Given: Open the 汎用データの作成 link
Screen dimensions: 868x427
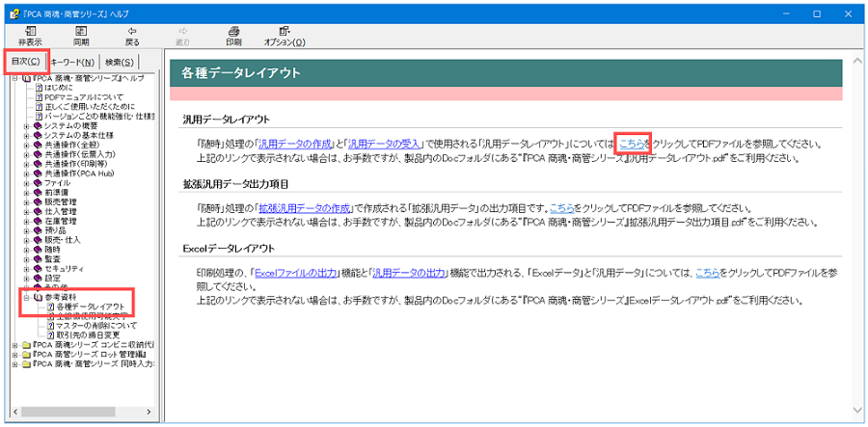Looking at the screenshot, I should point(294,145).
